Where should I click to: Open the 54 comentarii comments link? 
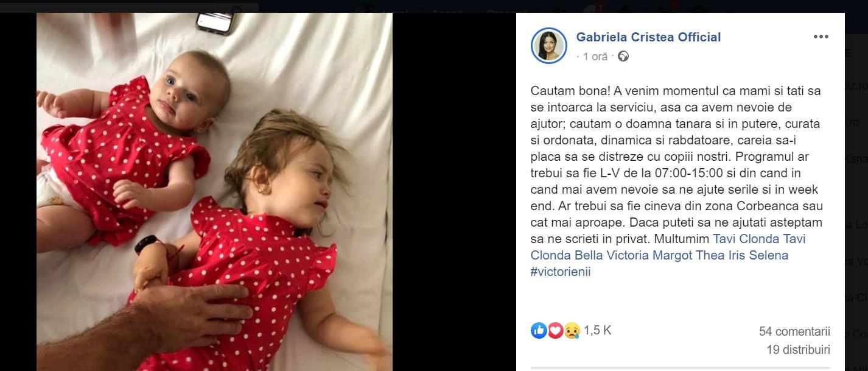794,331
